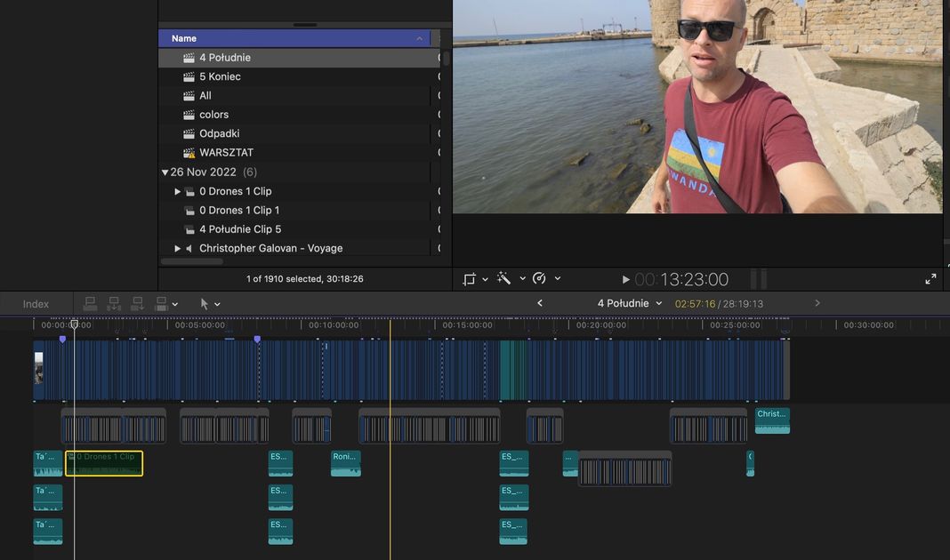Go back in timeline history
The image size is (950, 560).
540,304
